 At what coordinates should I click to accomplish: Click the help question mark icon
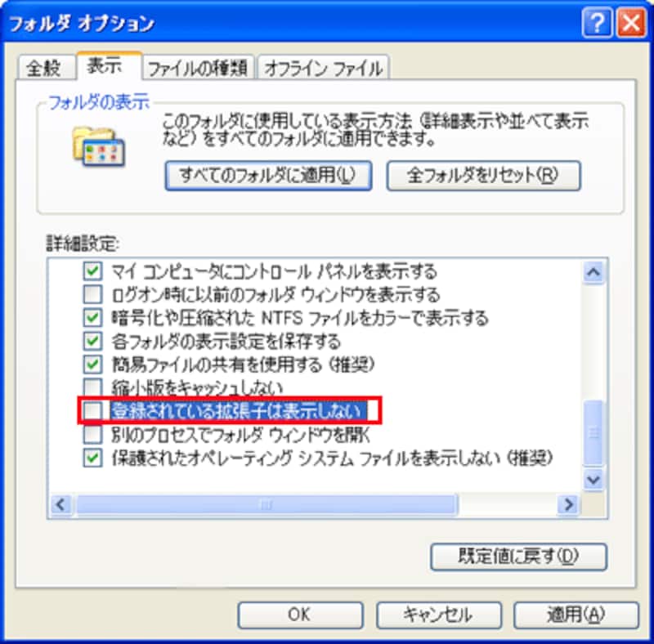[x=598, y=23]
